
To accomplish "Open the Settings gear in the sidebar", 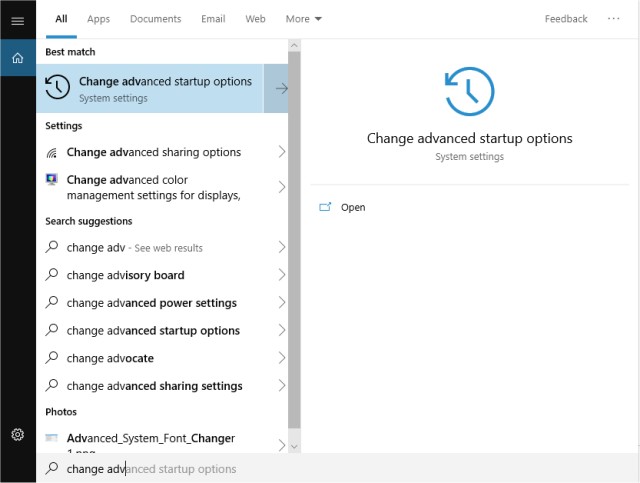I will pos(18,434).
